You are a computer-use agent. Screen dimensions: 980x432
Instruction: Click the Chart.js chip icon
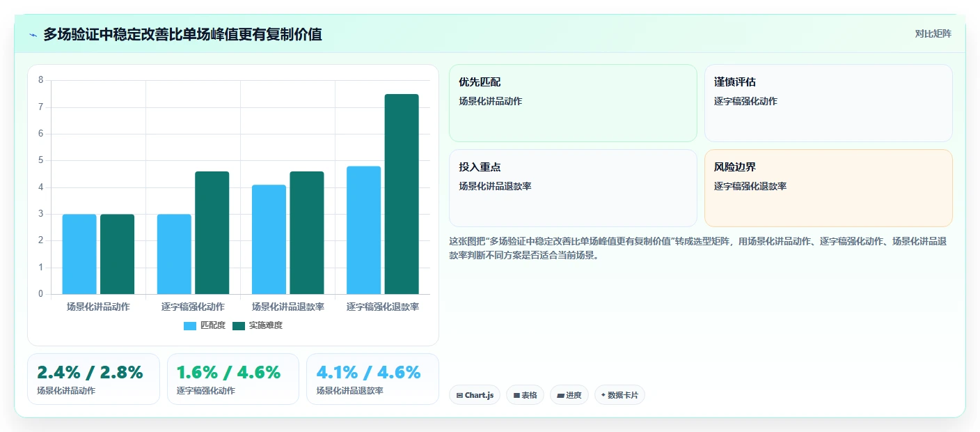(459, 395)
